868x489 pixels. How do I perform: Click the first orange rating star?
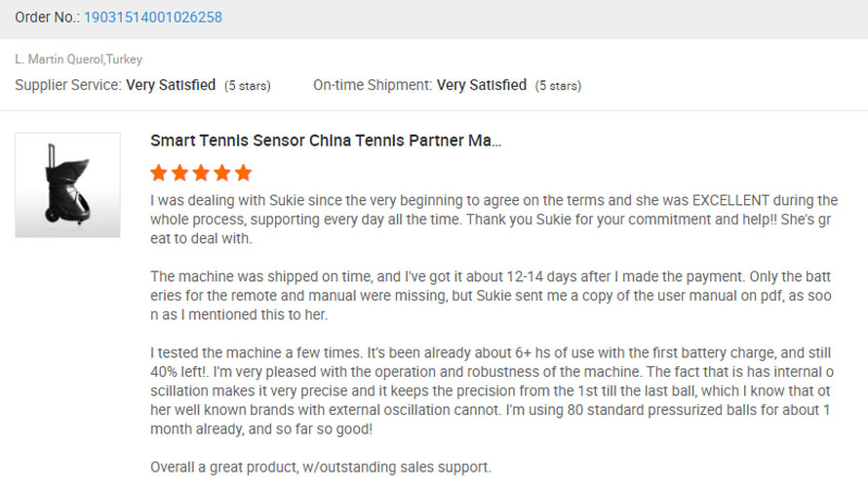pos(159,173)
